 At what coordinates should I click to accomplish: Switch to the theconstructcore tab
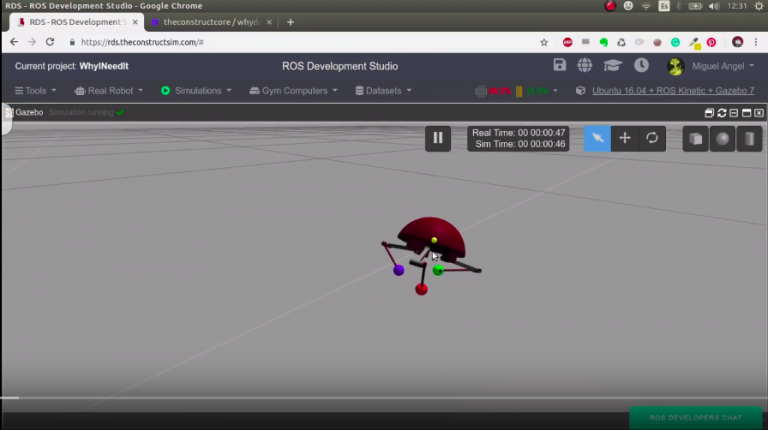point(211,22)
